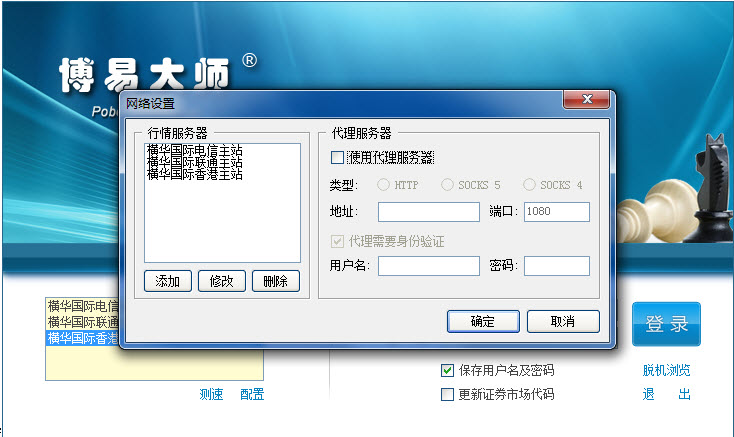This screenshot has height=437, width=734.
Task: Close the 网络设置 dialog
Action: [x=587, y=99]
